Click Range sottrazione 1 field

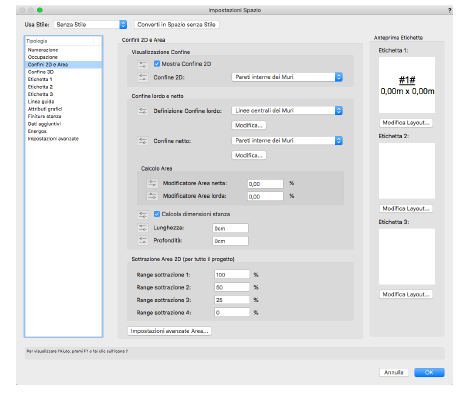click(x=232, y=275)
